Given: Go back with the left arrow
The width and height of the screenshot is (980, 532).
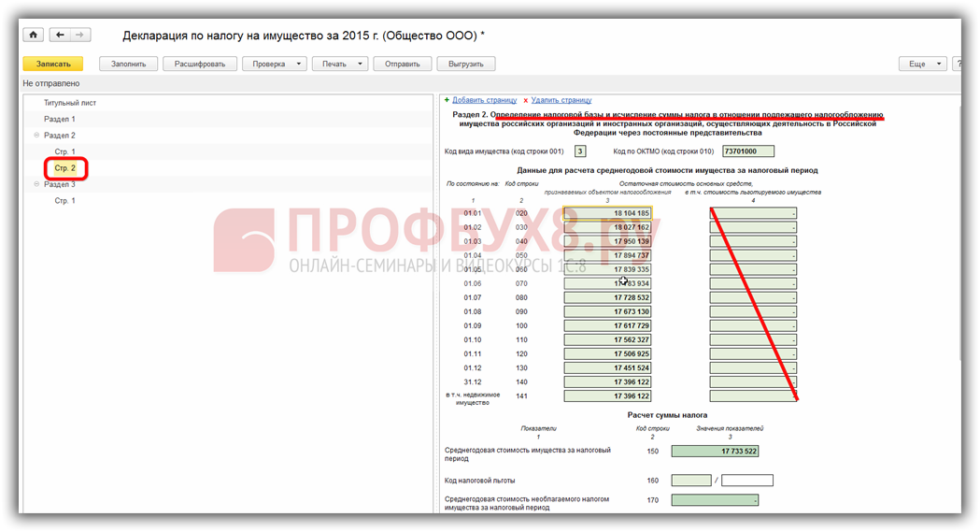Looking at the screenshot, I should click(60, 36).
